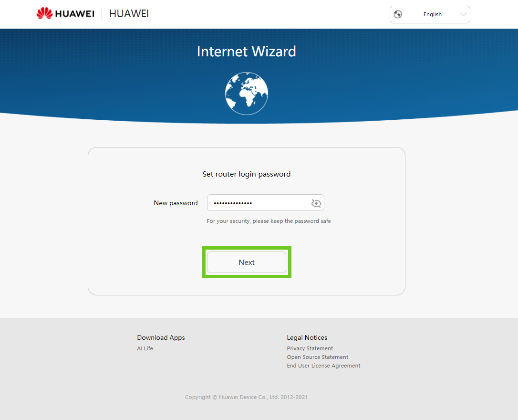
Task: Show the password using the eye icon
Action: coord(316,203)
